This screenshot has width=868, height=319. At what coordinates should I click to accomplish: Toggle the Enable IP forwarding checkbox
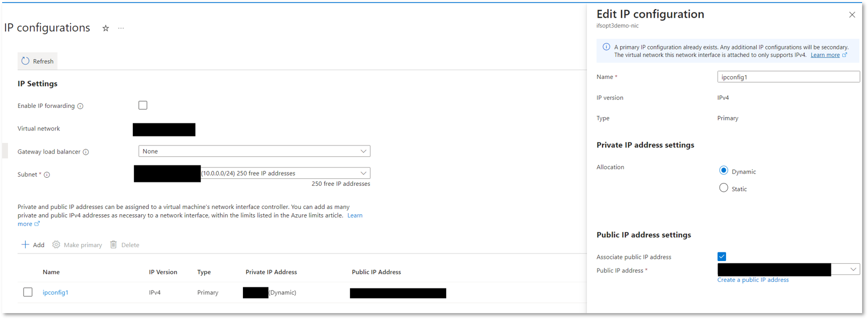pos(143,105)
